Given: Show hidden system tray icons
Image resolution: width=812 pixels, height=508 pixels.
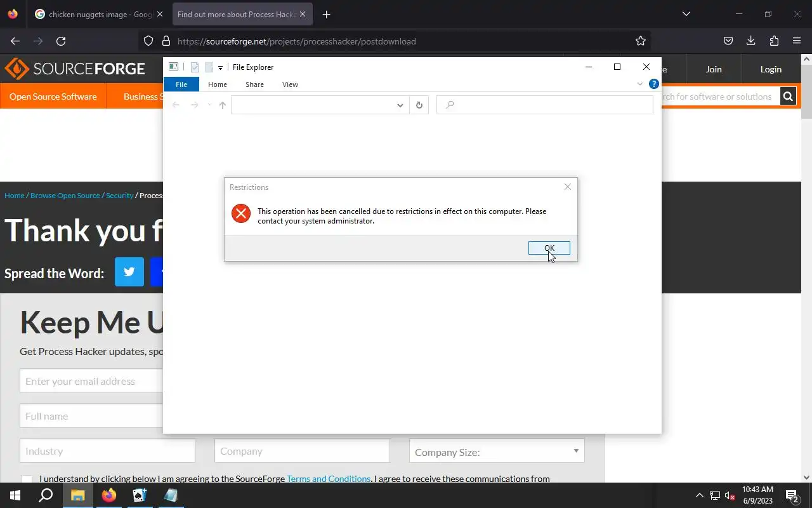Looking at the screenshot, I should coord(700,495).
